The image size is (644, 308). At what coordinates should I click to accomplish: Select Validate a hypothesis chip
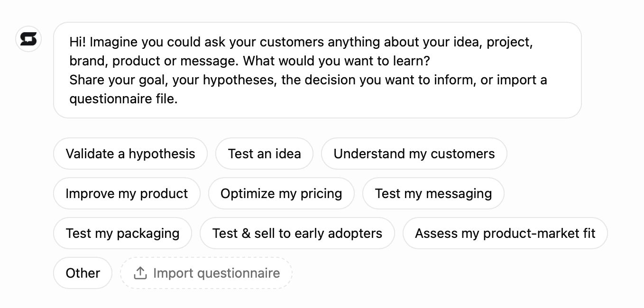point(130,154)
